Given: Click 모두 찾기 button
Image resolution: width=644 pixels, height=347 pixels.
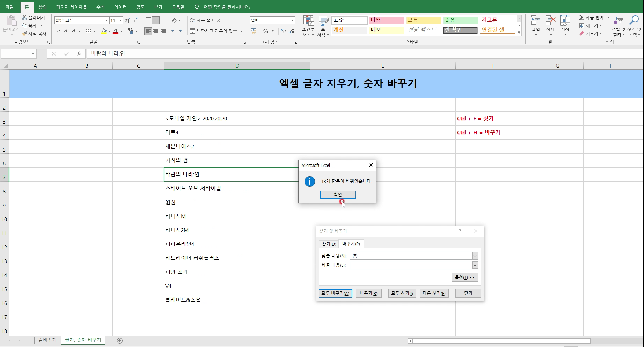Looking at the screenshot, I should pos(402,293).
